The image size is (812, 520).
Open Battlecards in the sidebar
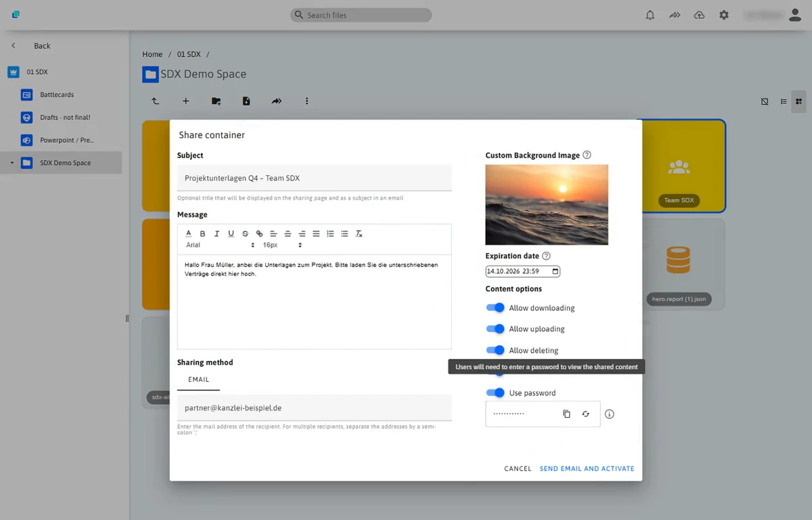point(57,95)
